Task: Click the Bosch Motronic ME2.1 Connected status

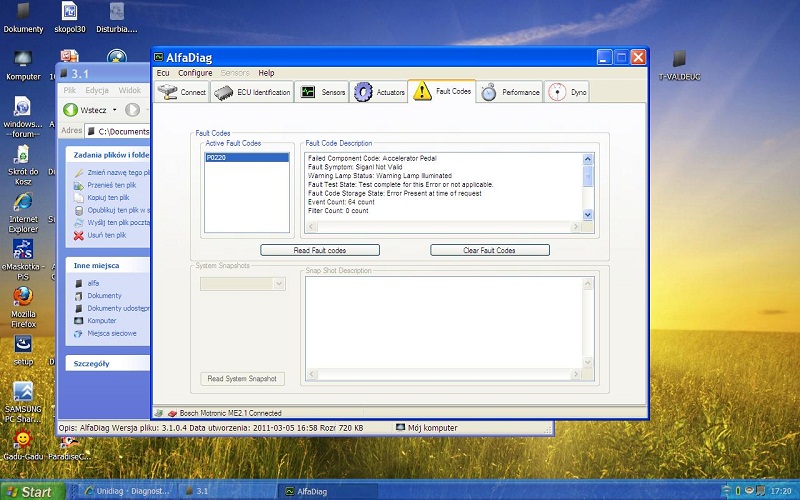Action: coord(230,413)
